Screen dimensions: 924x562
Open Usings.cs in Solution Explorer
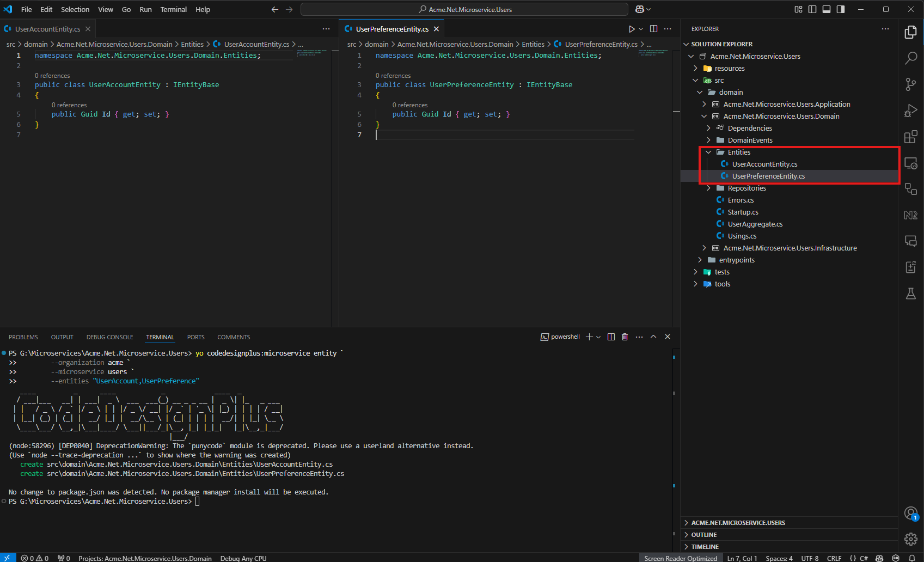[742, 236]
